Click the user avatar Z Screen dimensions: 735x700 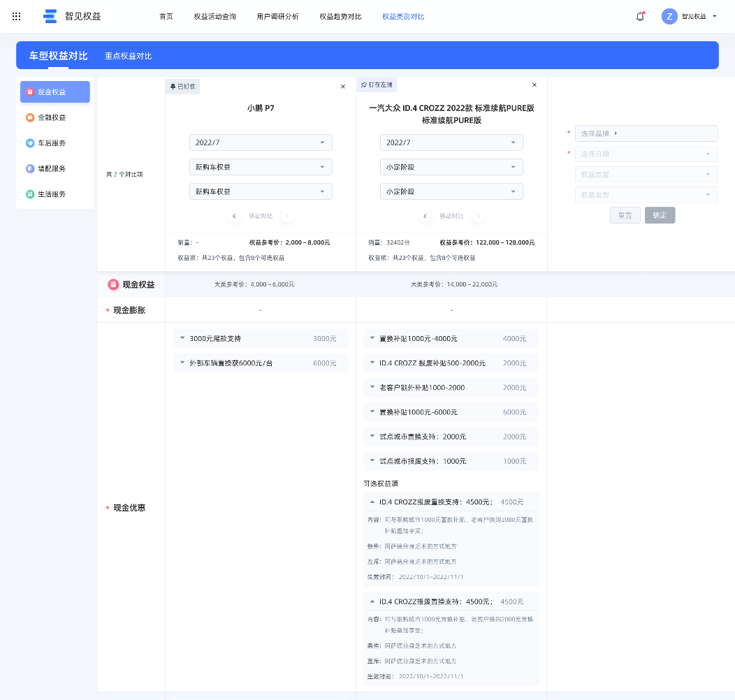click(x=669, y=16)
